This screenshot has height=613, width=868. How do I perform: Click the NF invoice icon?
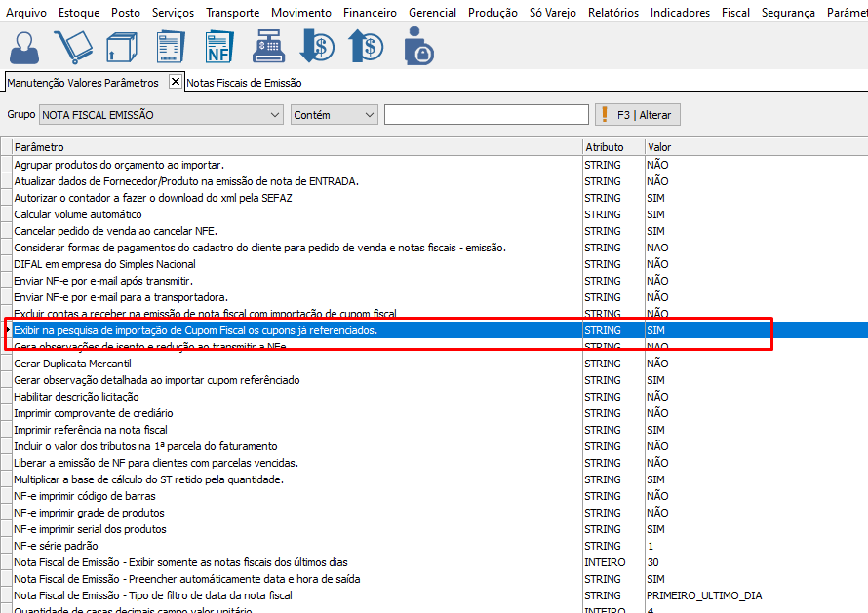point(218,46)
